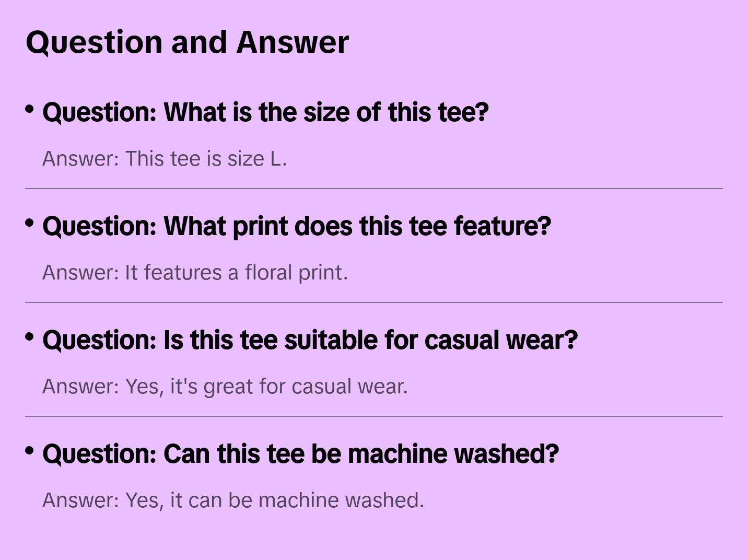Click the divider line below the floral print answer
This screenshot has width=748, height=560.
coord(374,302)
